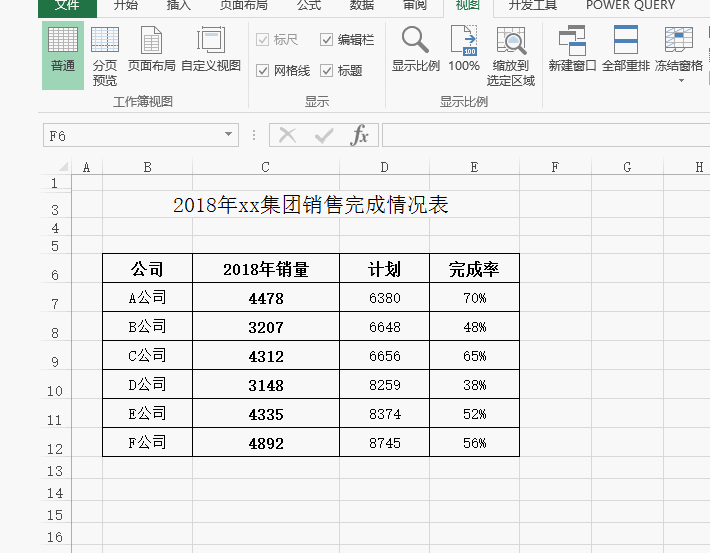Toggle the Gridlines (网格线) checkbox
Image resolution: width=710 pixels, height=553 pixels.
tap(263, 71)
